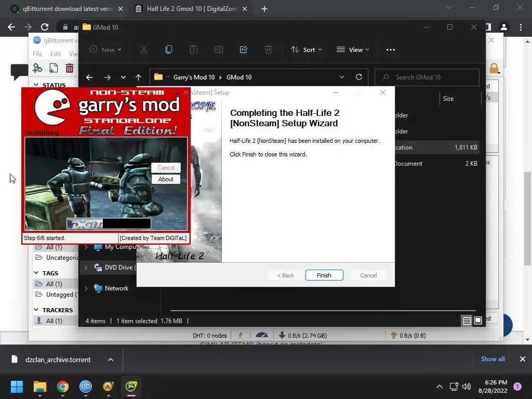The image size is (532, 399).
Task: Click the Copy icon in Explorer toolbar
Action: click(x=169, y=49)
